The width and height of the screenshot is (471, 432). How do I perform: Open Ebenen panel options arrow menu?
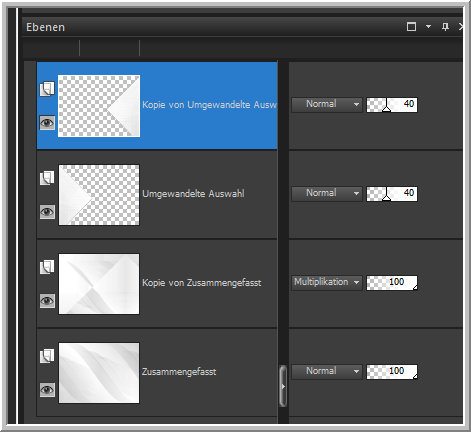[428, 26]
